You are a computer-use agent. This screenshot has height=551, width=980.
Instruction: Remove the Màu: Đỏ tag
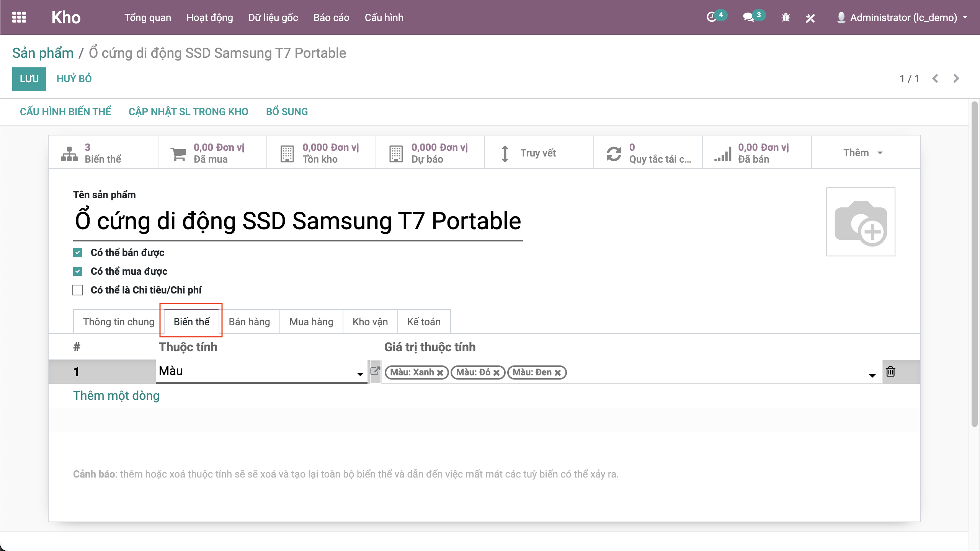pos(497,373)
